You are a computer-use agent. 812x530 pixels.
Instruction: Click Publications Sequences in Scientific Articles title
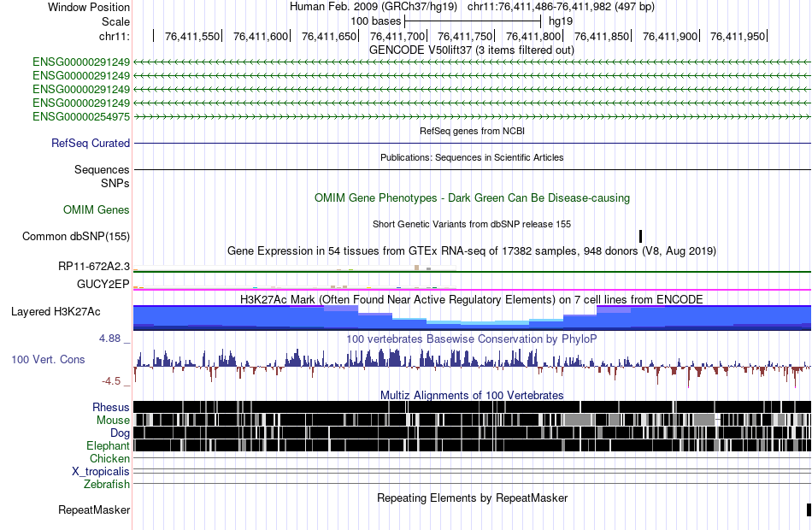coord(472,157)
